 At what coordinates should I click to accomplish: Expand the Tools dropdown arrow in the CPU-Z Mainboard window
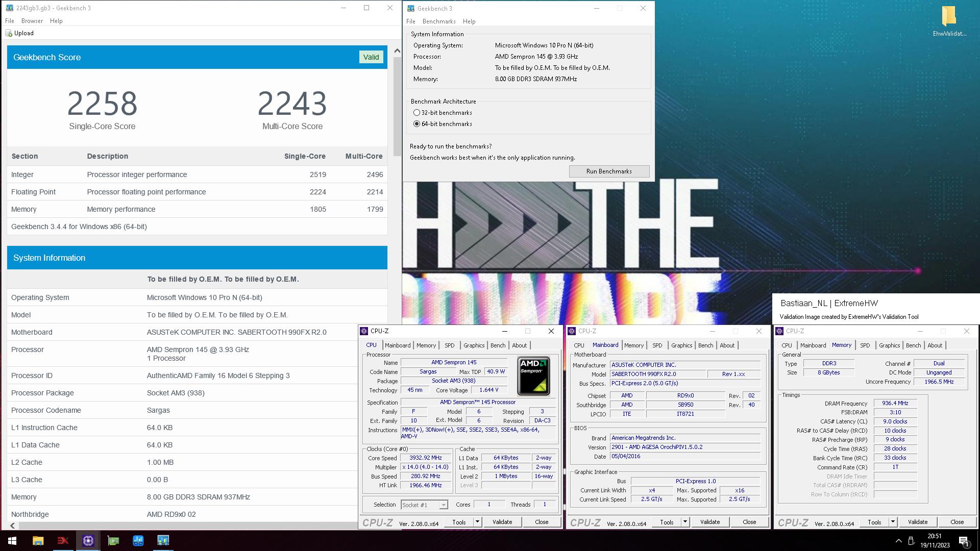[x=685, y=522]
